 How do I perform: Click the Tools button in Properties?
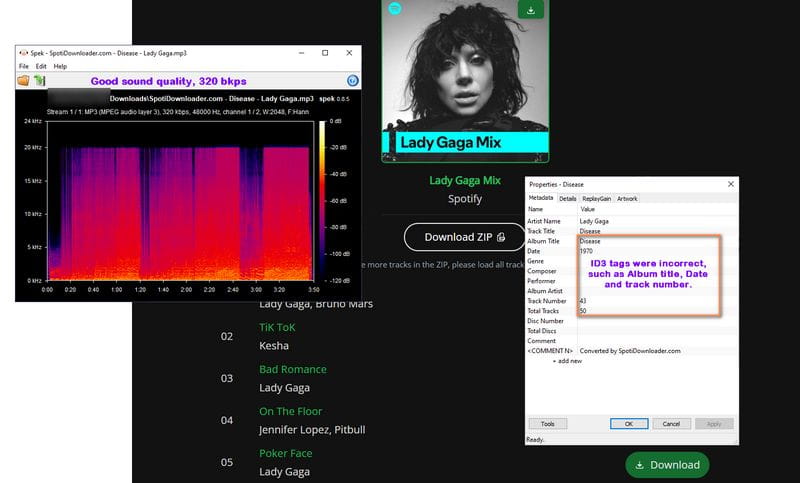(x=547, y=423)
